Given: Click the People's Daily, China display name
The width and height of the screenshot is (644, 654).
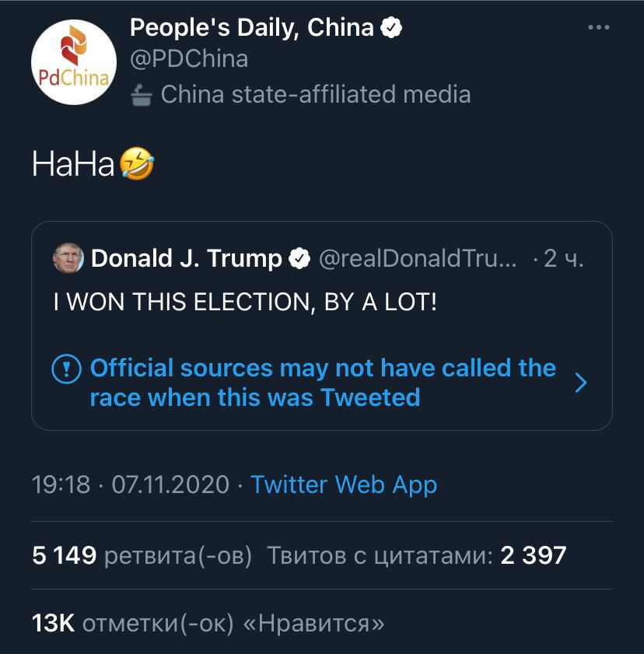Looking at the screenshot, I should pos(251,28).
